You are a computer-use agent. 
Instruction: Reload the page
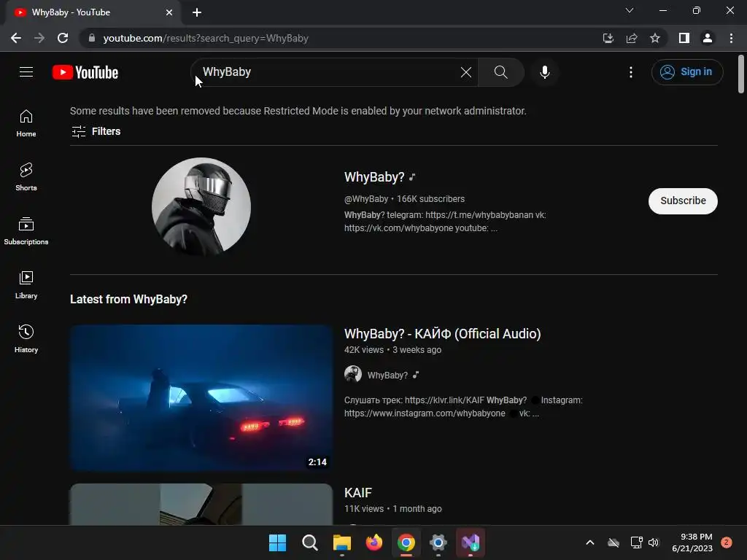click(x=63, y=38)
